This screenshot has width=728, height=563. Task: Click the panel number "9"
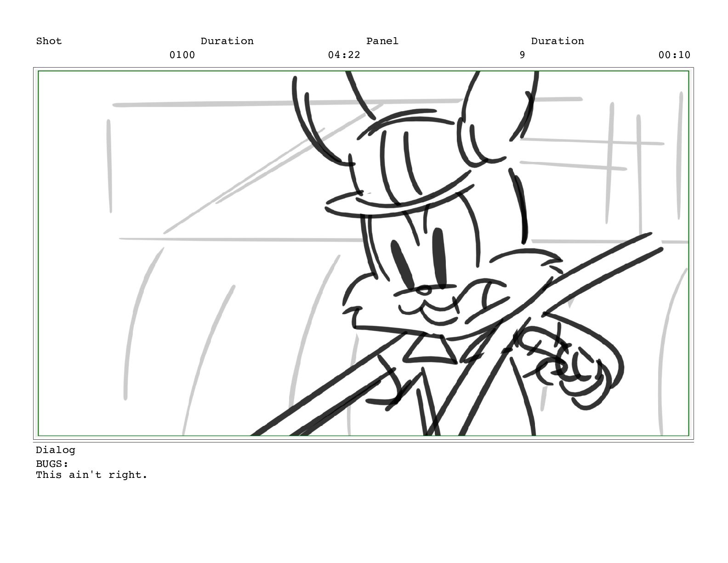tap(522, 55)
